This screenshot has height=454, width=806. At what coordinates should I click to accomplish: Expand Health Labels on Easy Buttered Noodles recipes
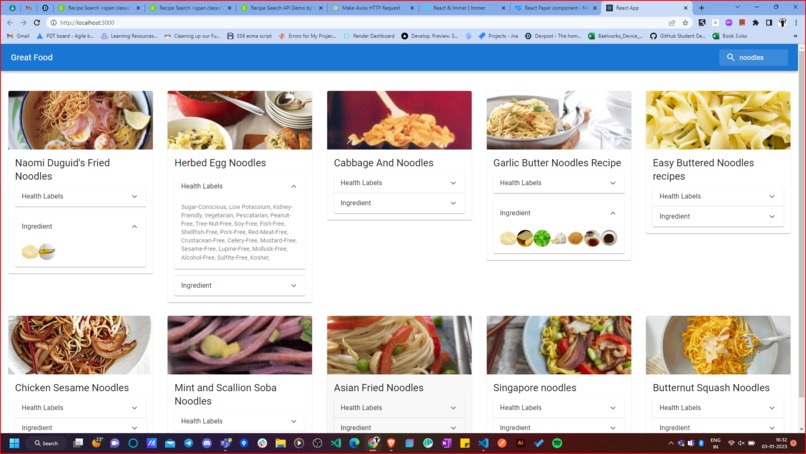tap(718, 196)
